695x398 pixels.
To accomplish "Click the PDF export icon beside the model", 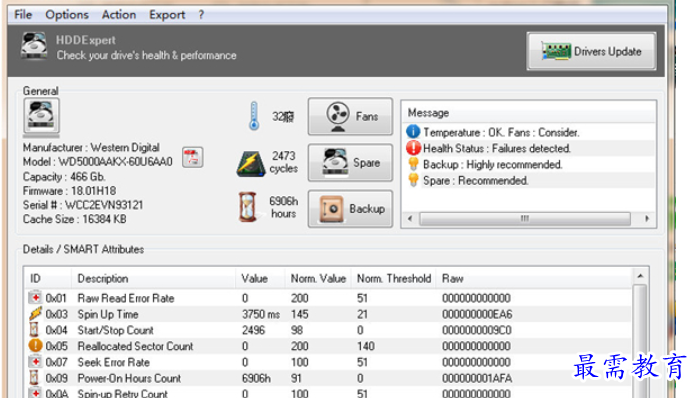I will (x=192, y=157).
